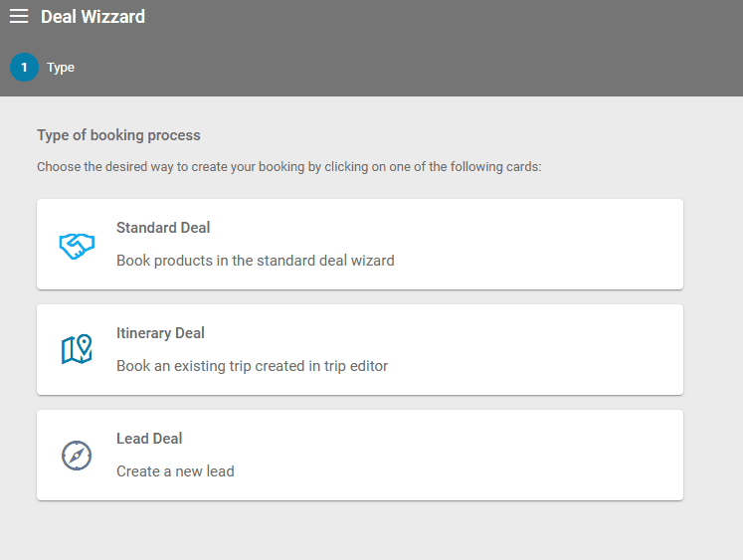Click 'Book an existing trip created in trip editor'
This screenshot has height=560, width=743.
click(252, 366)
